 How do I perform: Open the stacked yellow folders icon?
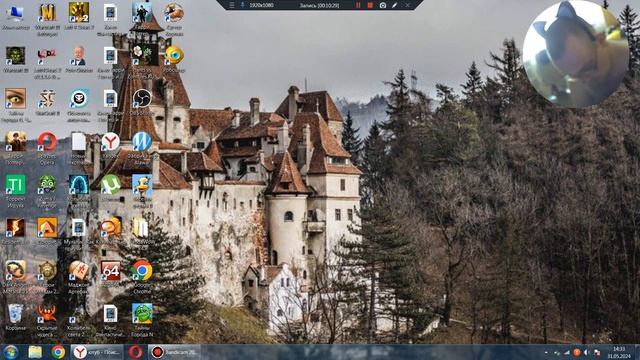click(141, 227)
